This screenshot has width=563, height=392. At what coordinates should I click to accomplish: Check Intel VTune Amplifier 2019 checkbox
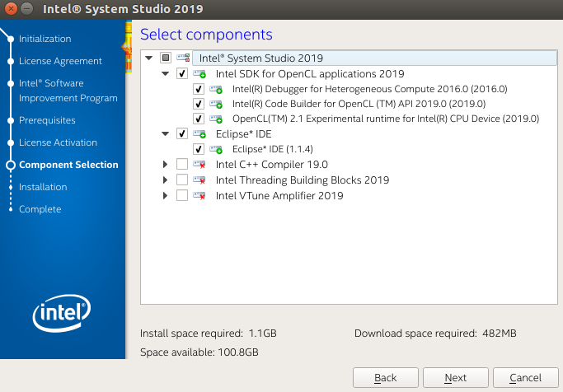click(182, 195)
